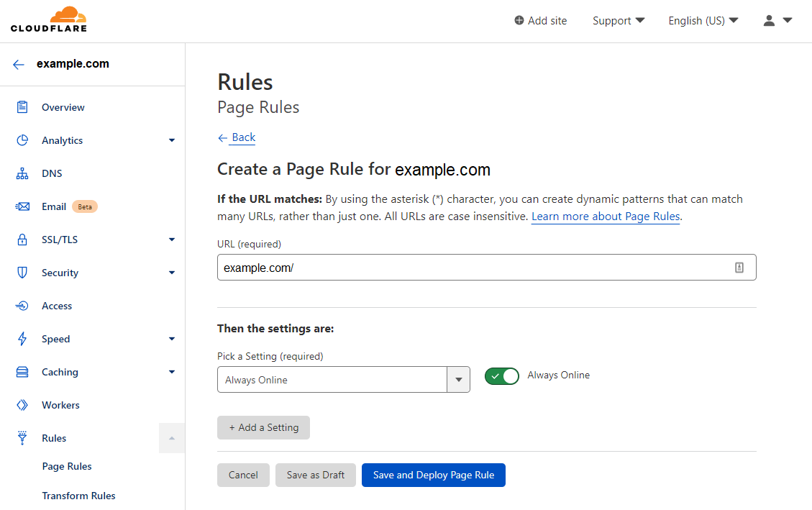Click the Workers icon in the sidebar

22,404
